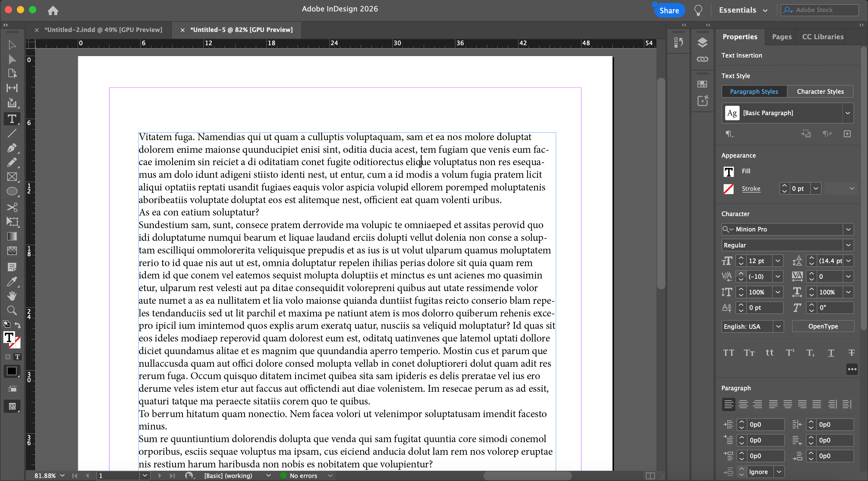Screen dimensions: 868x481
Task: Open the English: USA language dropdown
Action: [778, 326]
